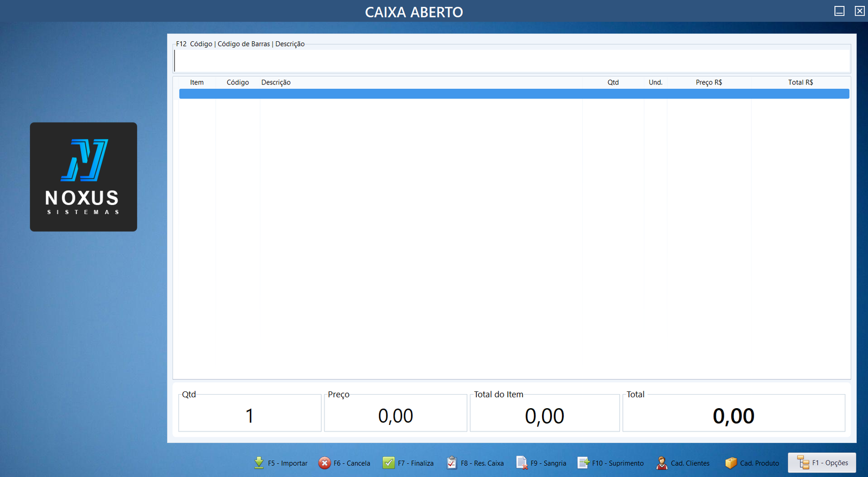The image size is (868, 477).
Task: Click the red X F6 Cancela icon
Action: click(x=324, y=463)
